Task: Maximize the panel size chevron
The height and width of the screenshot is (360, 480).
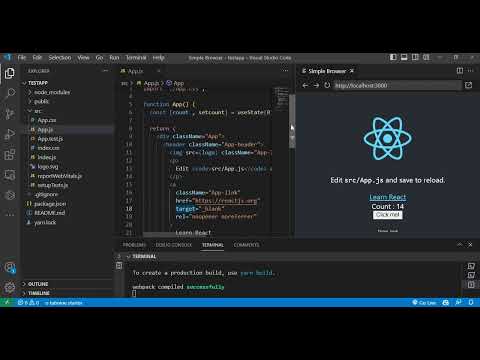Action: click(x=460, y=245)
